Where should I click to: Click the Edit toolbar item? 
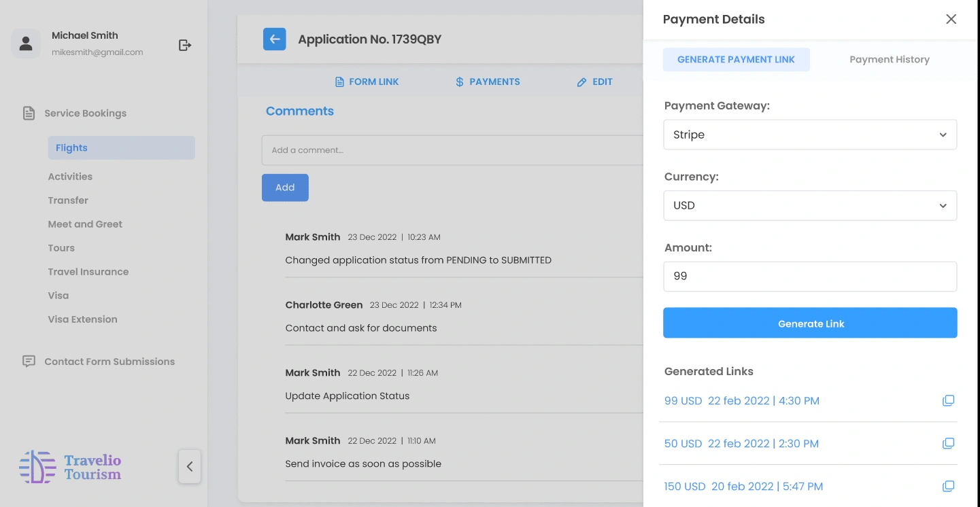click(x=594, y=82)
